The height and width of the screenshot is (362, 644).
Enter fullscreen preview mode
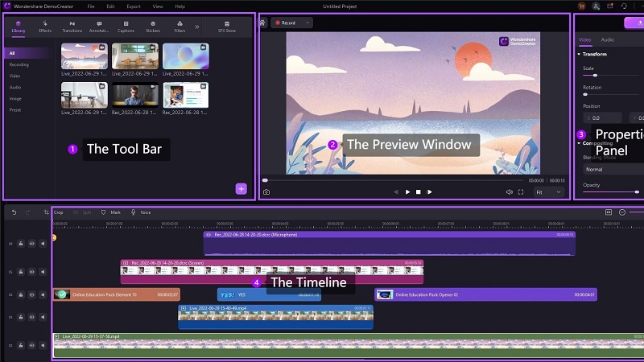(x=521, y=192)
